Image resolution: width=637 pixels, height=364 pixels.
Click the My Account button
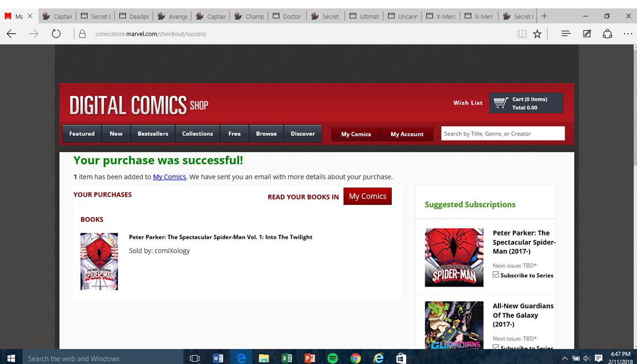(x=407, y=134)
